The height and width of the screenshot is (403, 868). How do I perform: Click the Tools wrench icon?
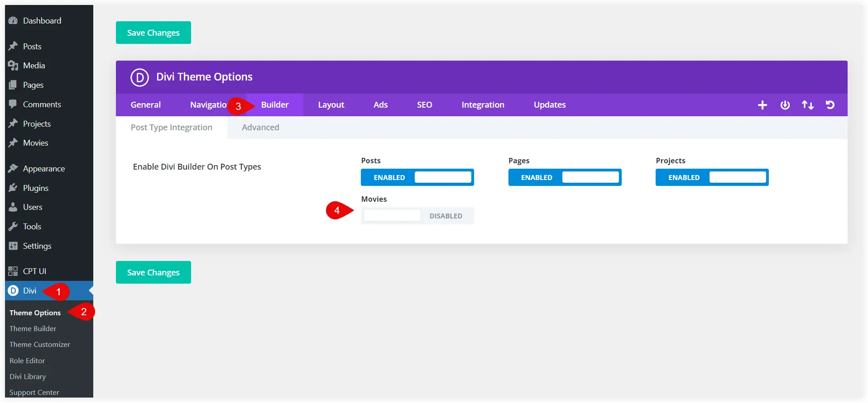coord(13,227)
